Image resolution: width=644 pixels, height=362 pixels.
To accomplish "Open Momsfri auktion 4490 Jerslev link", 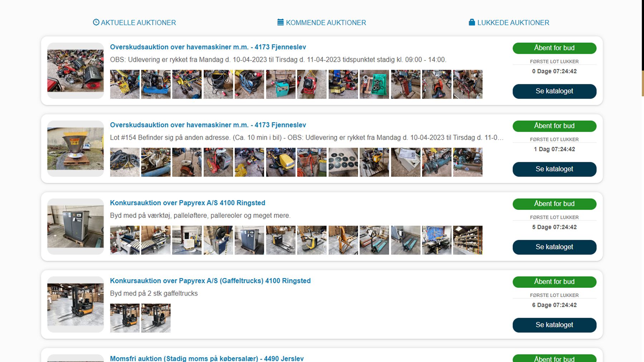I will 207,358.
